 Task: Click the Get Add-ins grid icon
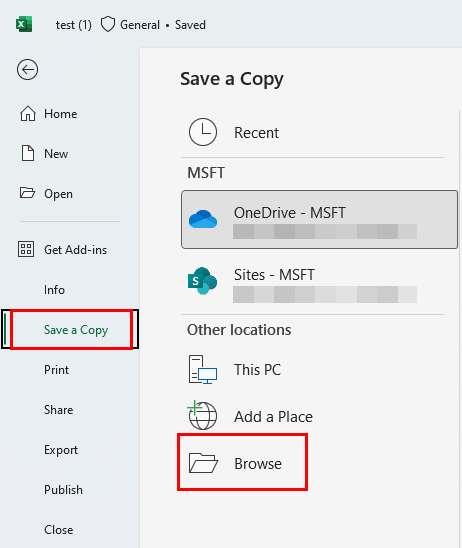click(x=26, y=249)
